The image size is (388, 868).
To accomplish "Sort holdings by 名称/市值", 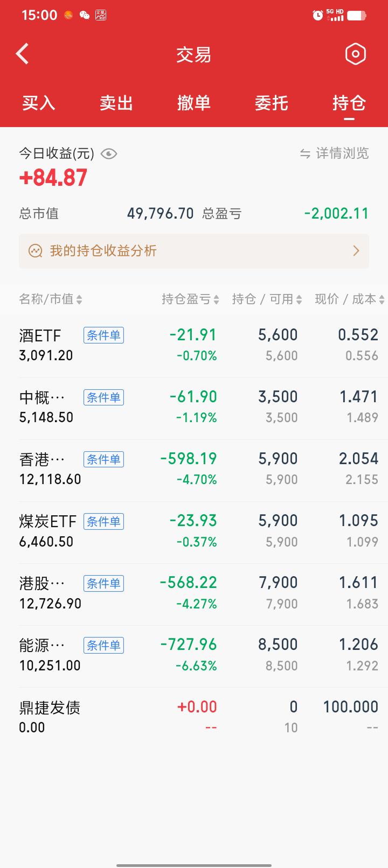I will 51,299.
